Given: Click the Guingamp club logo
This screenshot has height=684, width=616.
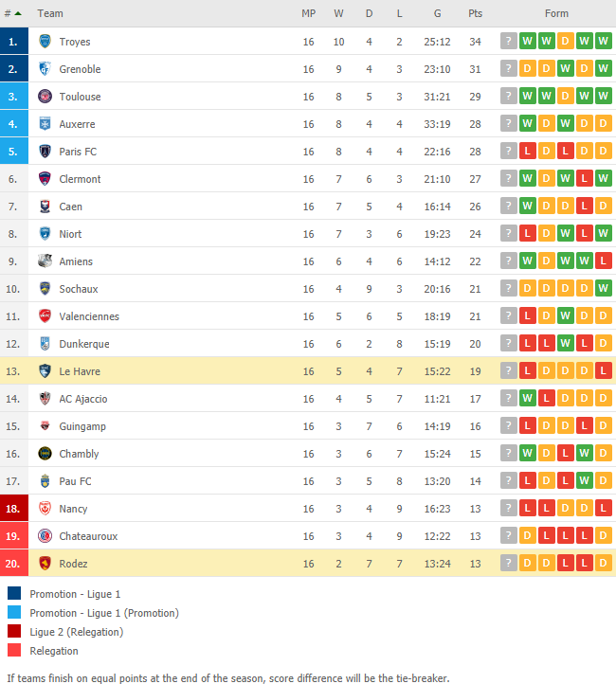Looking at the screenshot, I should coord(45,425).
